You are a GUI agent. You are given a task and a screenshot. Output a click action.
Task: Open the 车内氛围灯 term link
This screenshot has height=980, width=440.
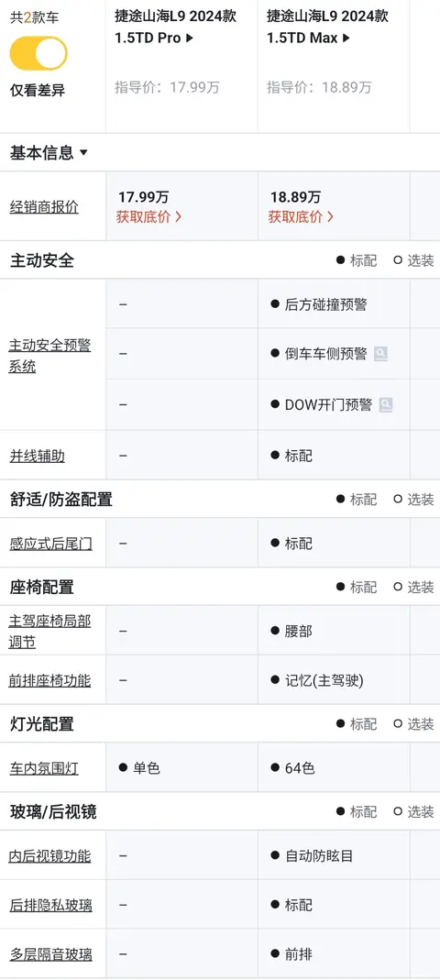coord(44,768)
